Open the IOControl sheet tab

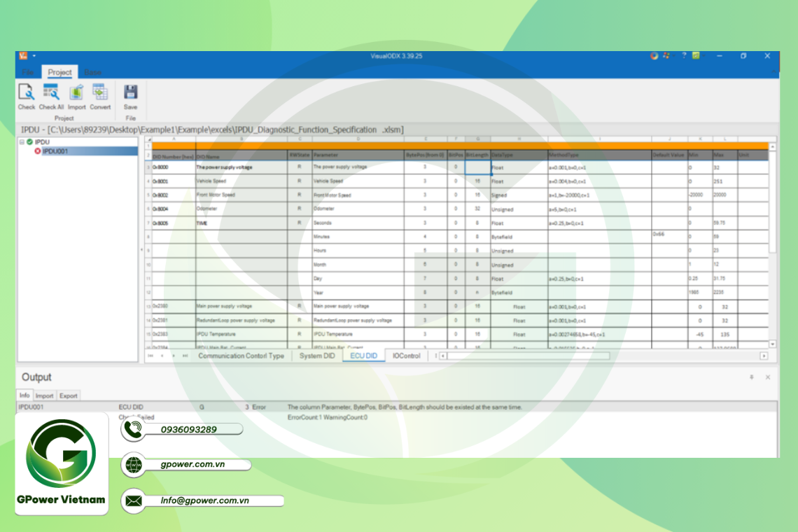(406, 356)
